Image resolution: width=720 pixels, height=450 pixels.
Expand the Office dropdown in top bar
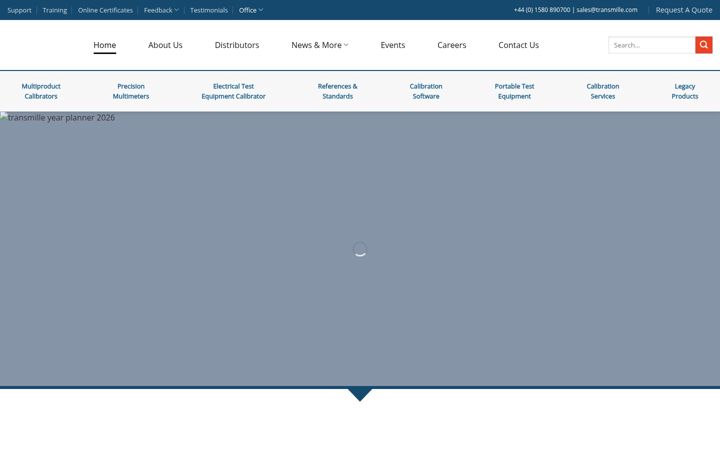coord(251,10)
